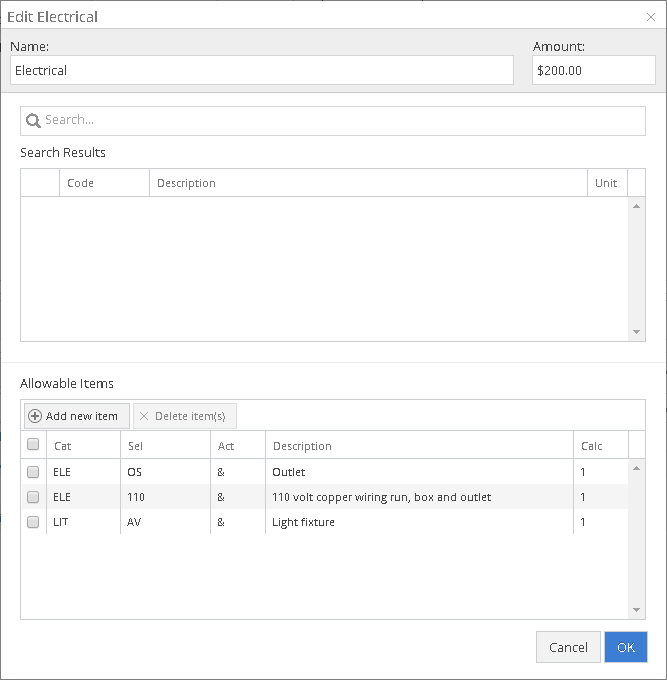The image size is (667, 680).
Task: Click into the Search box
Action: tap(340, 120)
